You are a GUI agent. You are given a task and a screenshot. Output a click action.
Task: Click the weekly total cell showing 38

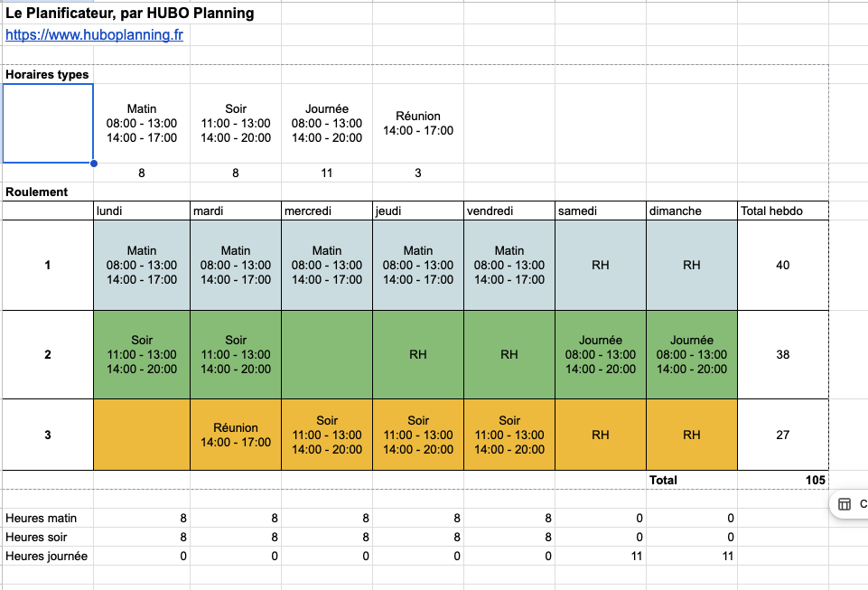(782, 355)
